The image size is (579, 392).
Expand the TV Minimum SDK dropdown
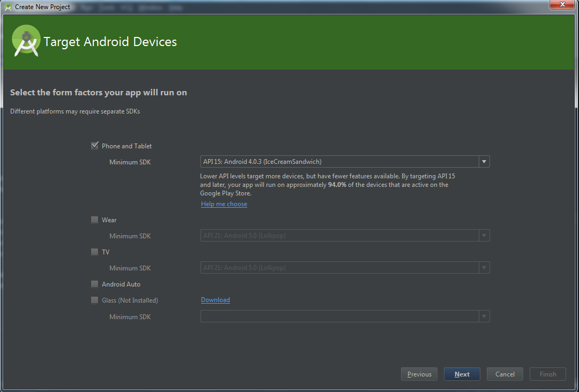coord(345,267)
